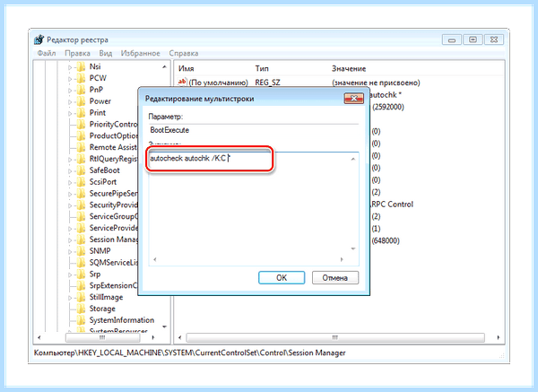Viewport: 538px width, 392px height.
Task: Expand the ScsiPort tree node
Action: click(x=70, y=183)
